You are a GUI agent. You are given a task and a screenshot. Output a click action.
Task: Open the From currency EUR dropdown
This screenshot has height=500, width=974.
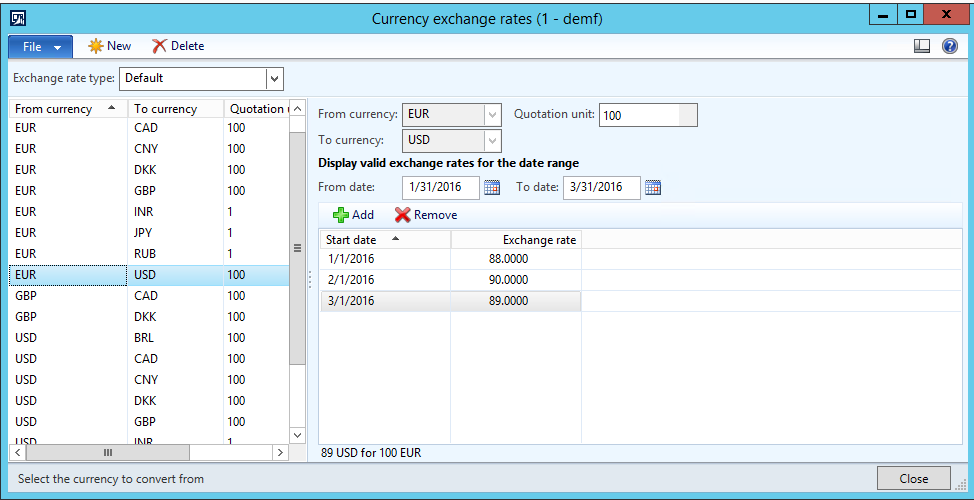coord(492,115)
